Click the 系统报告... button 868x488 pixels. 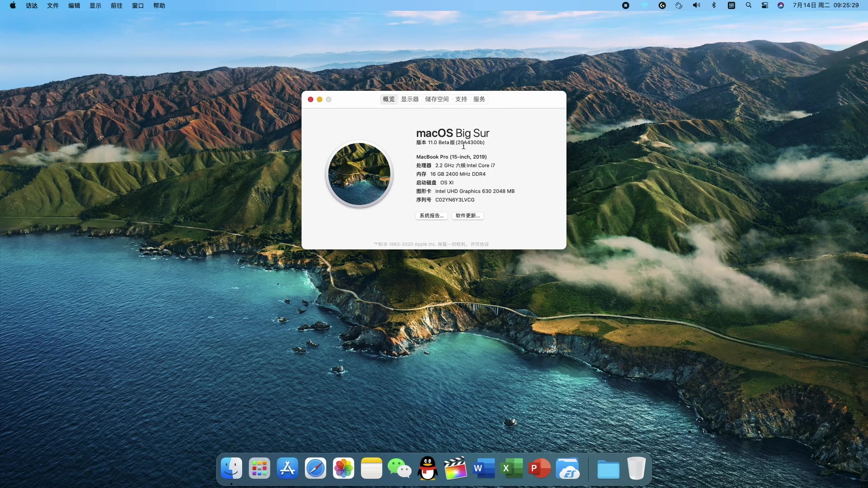click(x=432, y=216)
